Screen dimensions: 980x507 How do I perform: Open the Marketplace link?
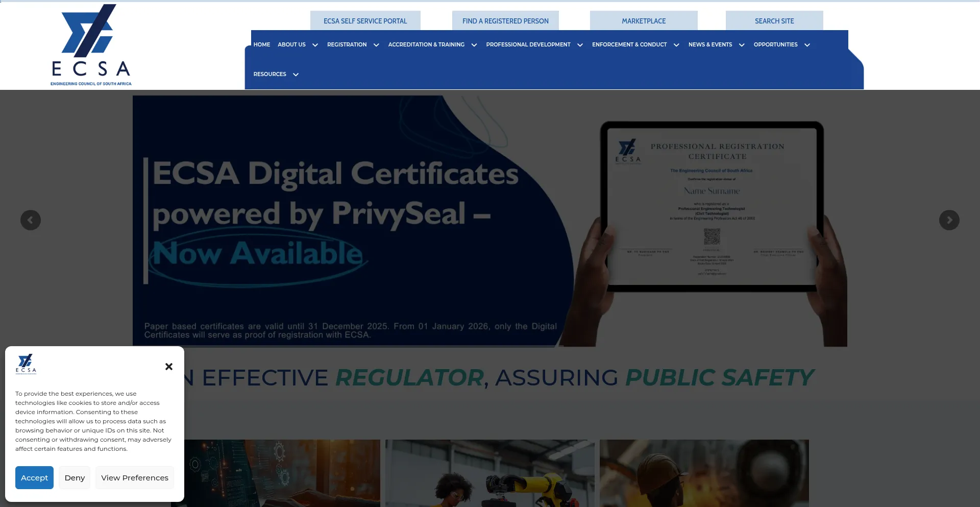pyautogui.click(x=644, y=21)
